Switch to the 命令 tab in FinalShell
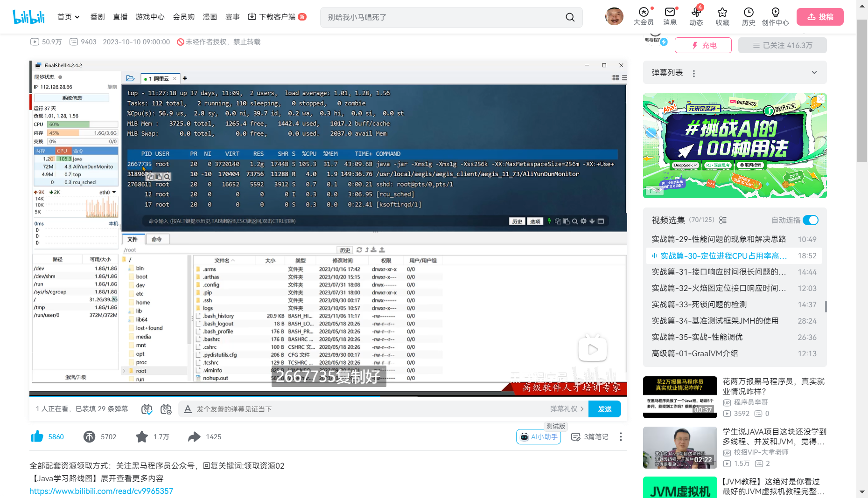 157,239
